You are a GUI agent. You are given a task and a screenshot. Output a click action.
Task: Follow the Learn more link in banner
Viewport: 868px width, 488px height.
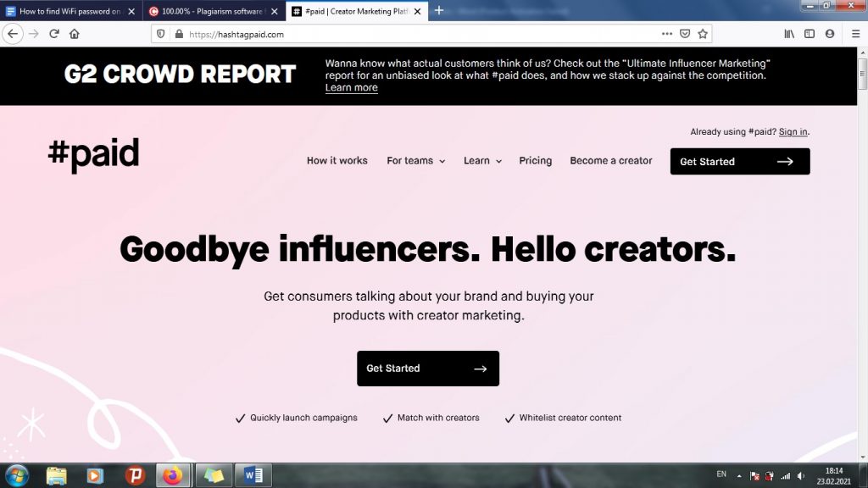point(352,87)
